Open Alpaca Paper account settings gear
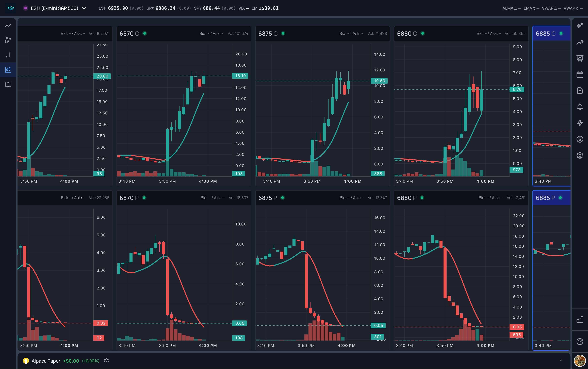This screenshot has width=588, height=369. (106, 361)
